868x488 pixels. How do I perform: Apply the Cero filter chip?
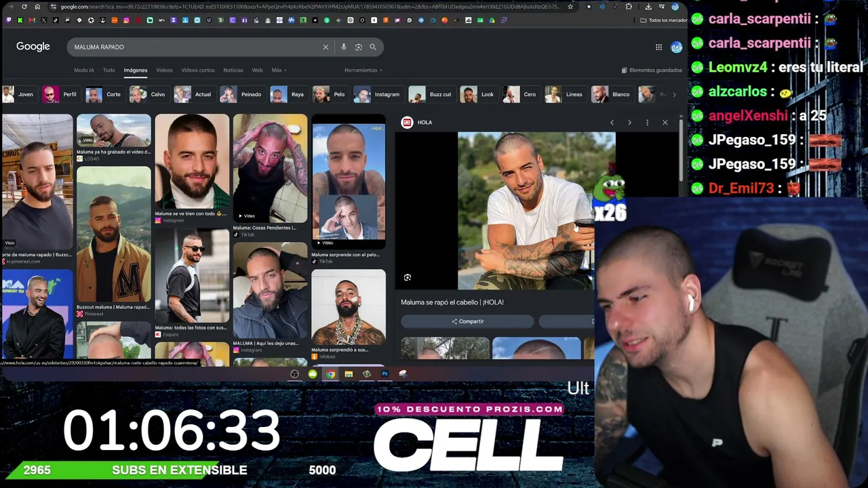click(x=521, y=94)
